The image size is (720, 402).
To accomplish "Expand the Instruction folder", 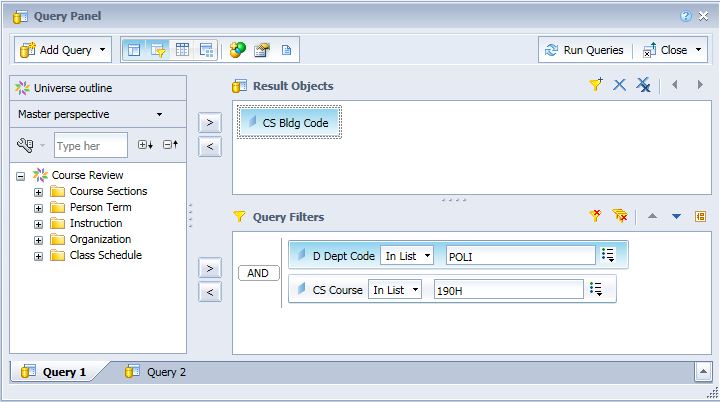I will coord(39,224).
